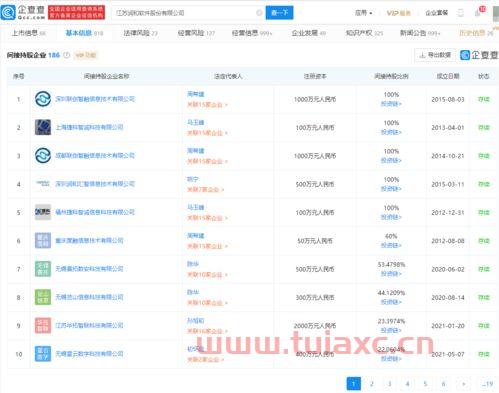Go to pagination page 3
The image size is (499, 393).
[x=390, y=384]
